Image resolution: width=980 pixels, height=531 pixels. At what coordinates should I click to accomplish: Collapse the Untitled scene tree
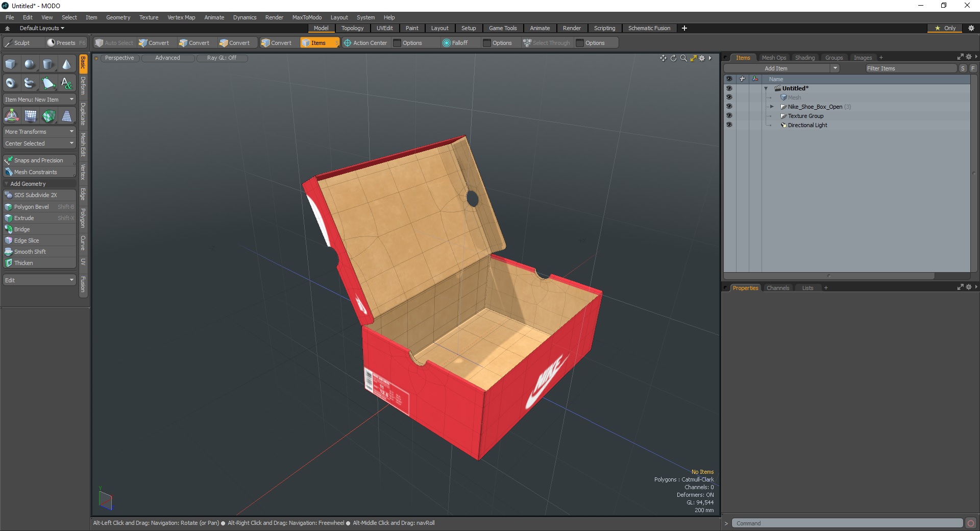tap(766, 88)
